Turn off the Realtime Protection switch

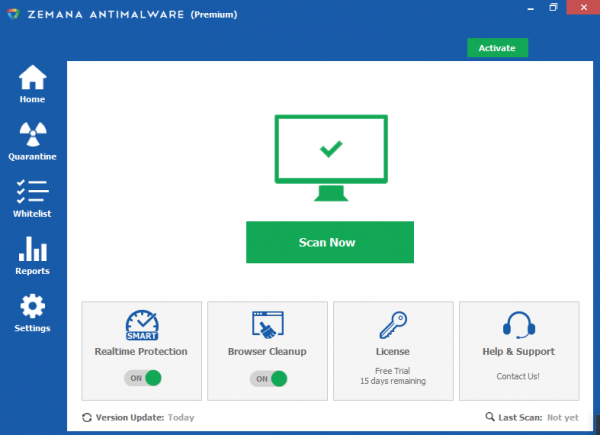[x=143, y=378]
